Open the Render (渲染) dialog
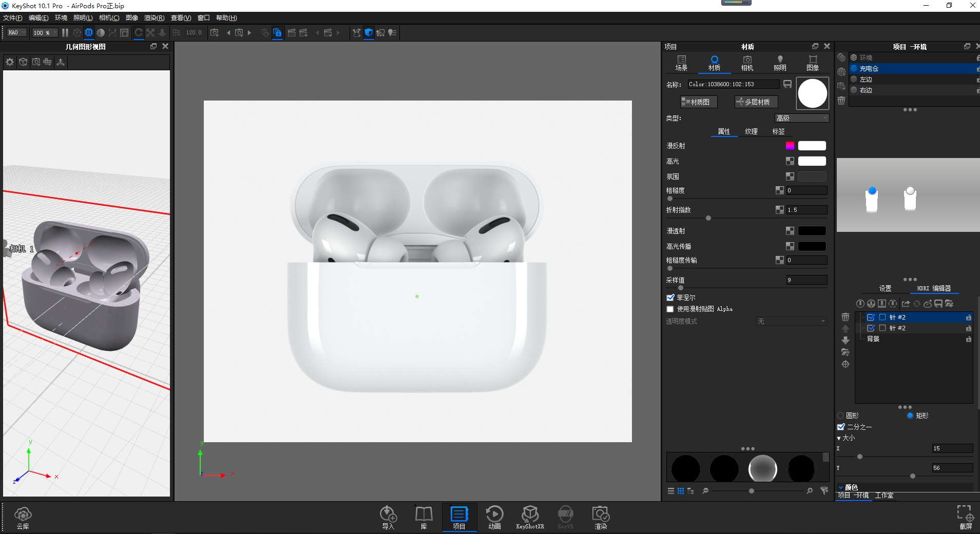 [601, 518]
